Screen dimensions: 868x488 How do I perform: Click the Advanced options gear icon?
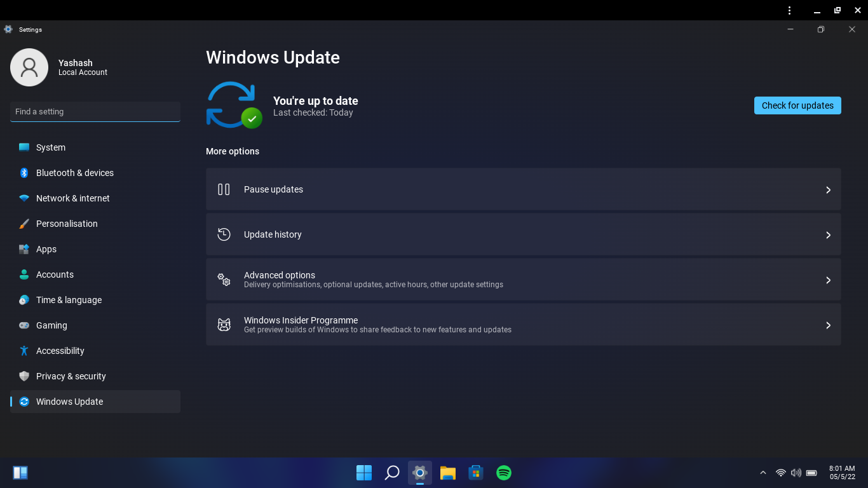(224, 280)
